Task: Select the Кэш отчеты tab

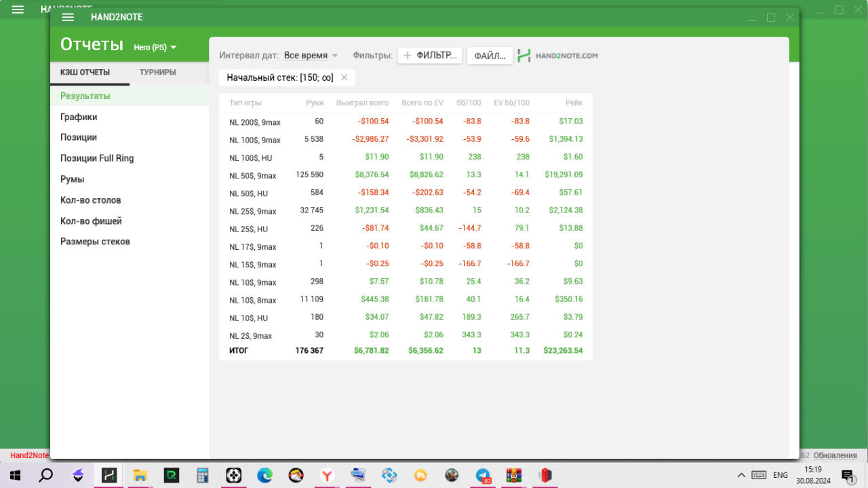Action: click(85, 73)
